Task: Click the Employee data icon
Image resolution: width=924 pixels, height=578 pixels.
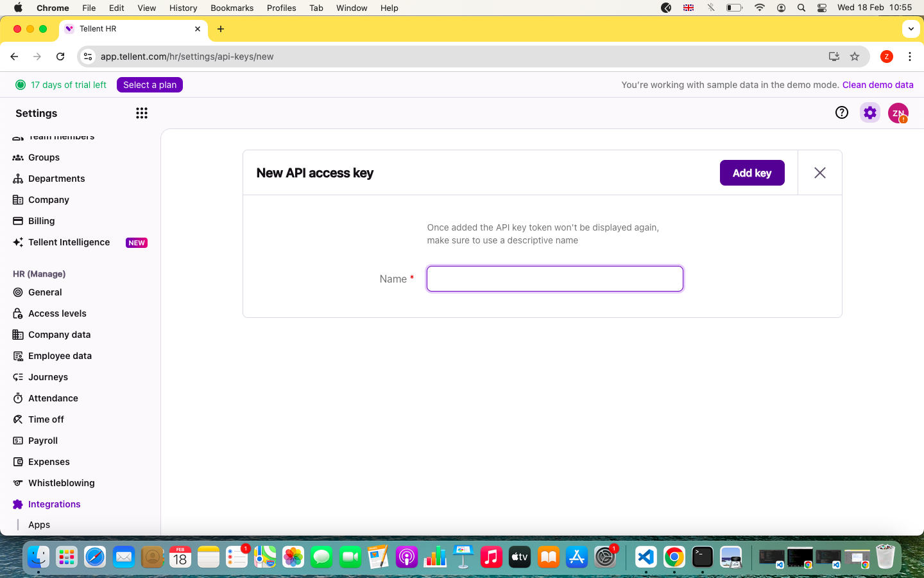Action: tap(18, 356)
